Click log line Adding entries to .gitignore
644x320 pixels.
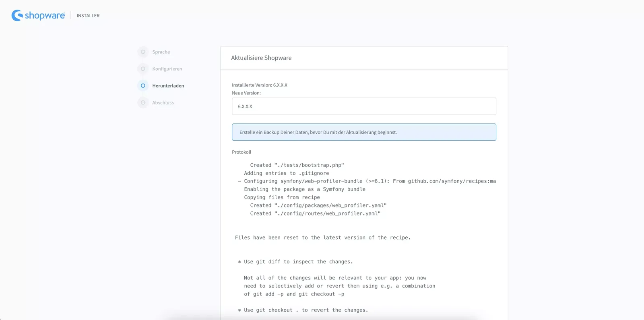[x=286, y=173]
